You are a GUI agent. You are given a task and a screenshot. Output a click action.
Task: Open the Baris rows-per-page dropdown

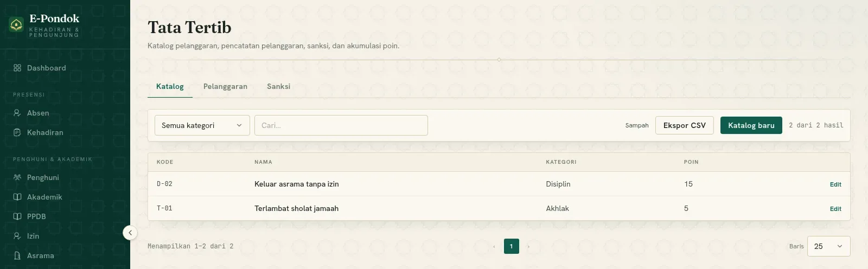pyautogui.click(x=829, y=246)
